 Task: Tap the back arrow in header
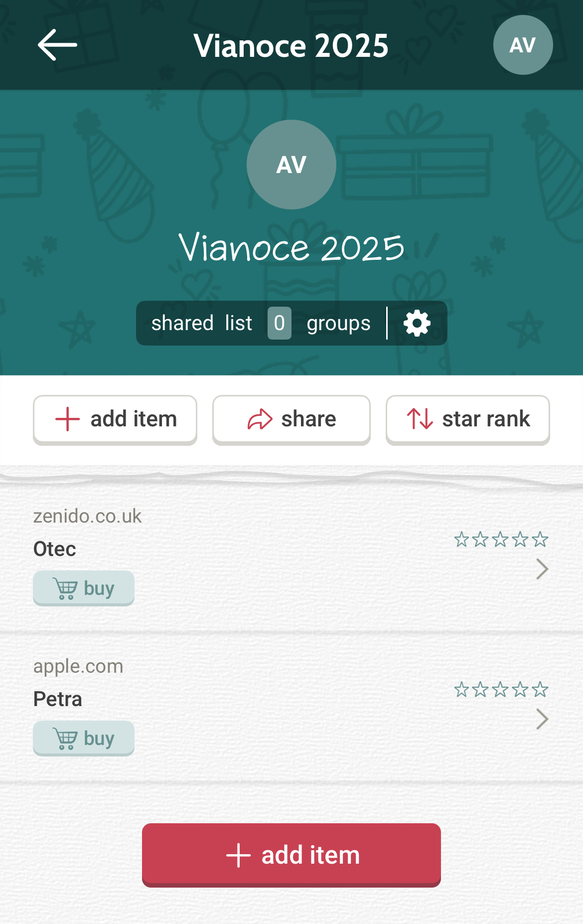[x=57, y=45]
